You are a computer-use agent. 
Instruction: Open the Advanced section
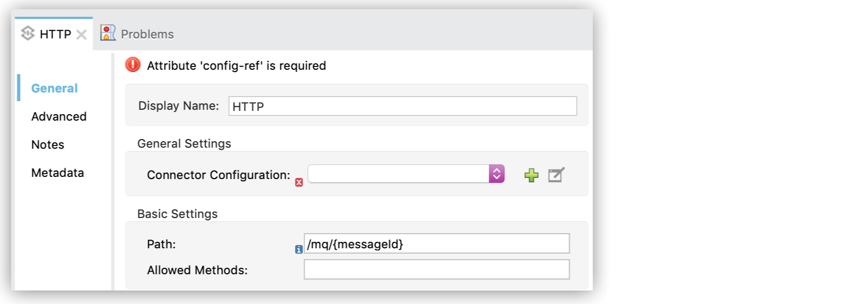coord(58,116)
